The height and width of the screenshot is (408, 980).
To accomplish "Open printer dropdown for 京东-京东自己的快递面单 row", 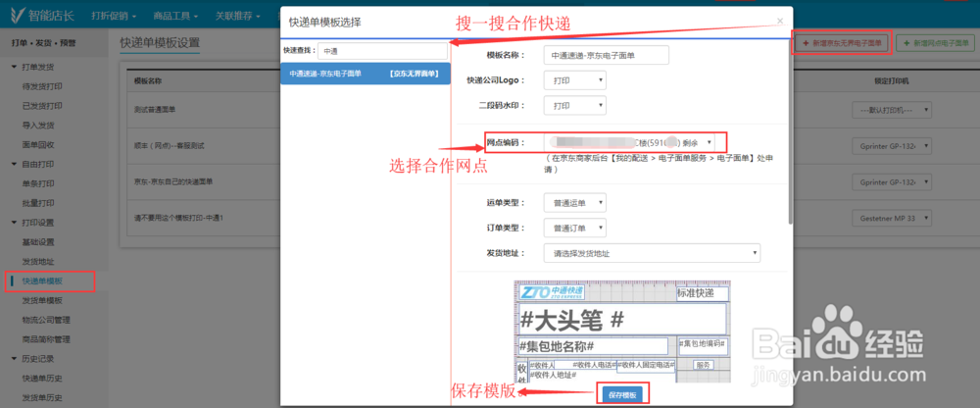I will (892, 182).
